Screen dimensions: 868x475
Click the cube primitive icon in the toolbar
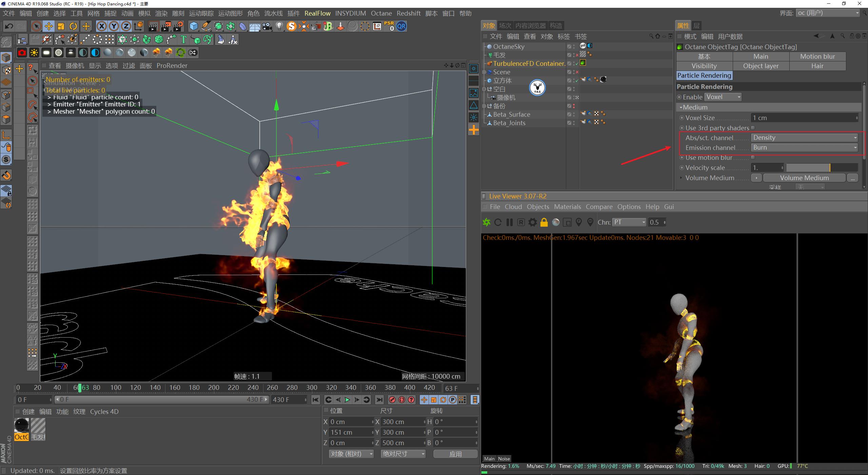coord(193,26)
